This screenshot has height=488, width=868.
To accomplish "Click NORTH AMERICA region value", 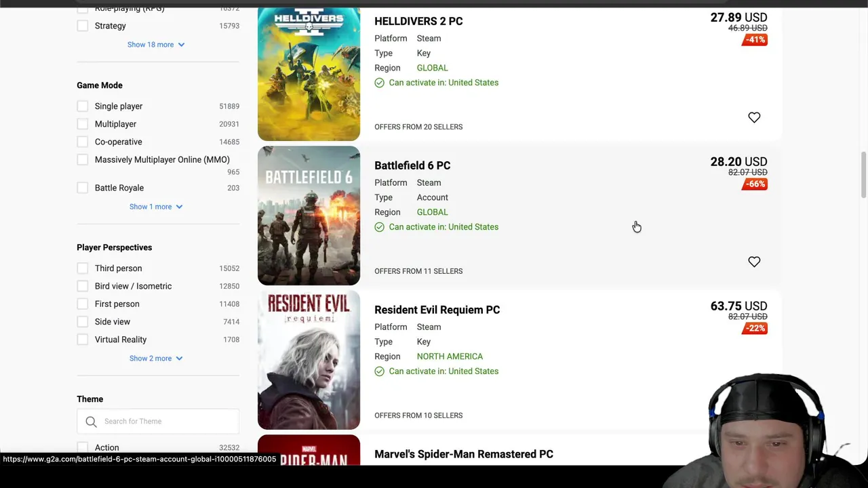I will click(450, 357).
